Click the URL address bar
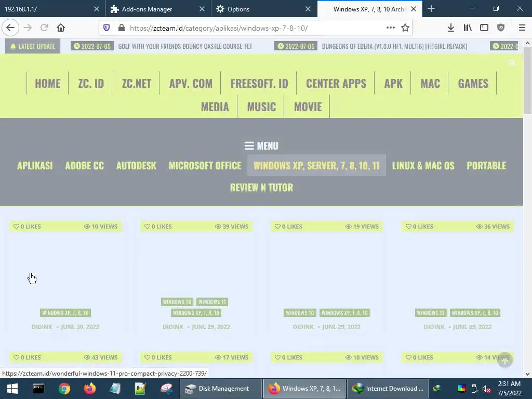Image resolution: width=532 pixels, height=399 pixels. pyautogui.click(x=256, y=28)
